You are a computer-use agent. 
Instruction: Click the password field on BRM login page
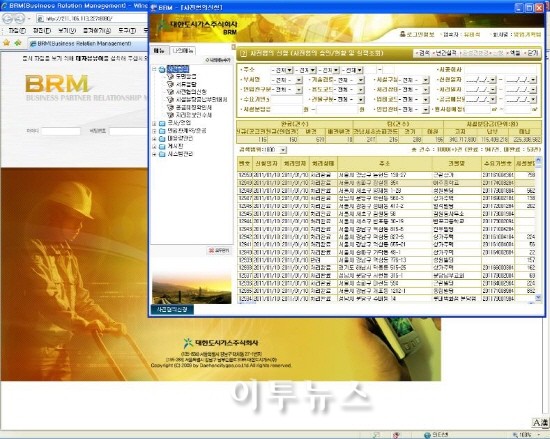(128, 131)
